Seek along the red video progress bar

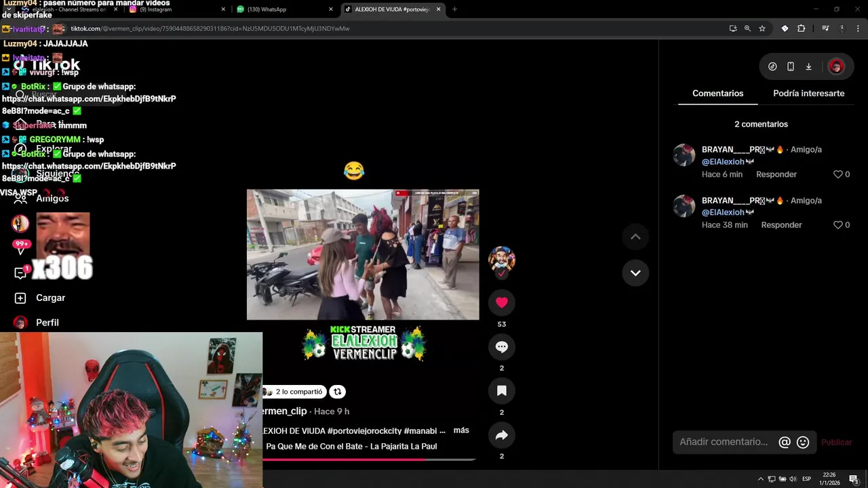[x=369, y=460]
